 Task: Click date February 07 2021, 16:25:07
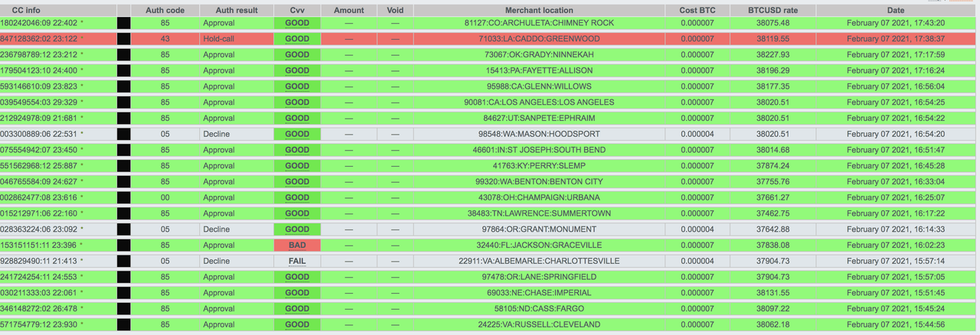coord(896,197)
